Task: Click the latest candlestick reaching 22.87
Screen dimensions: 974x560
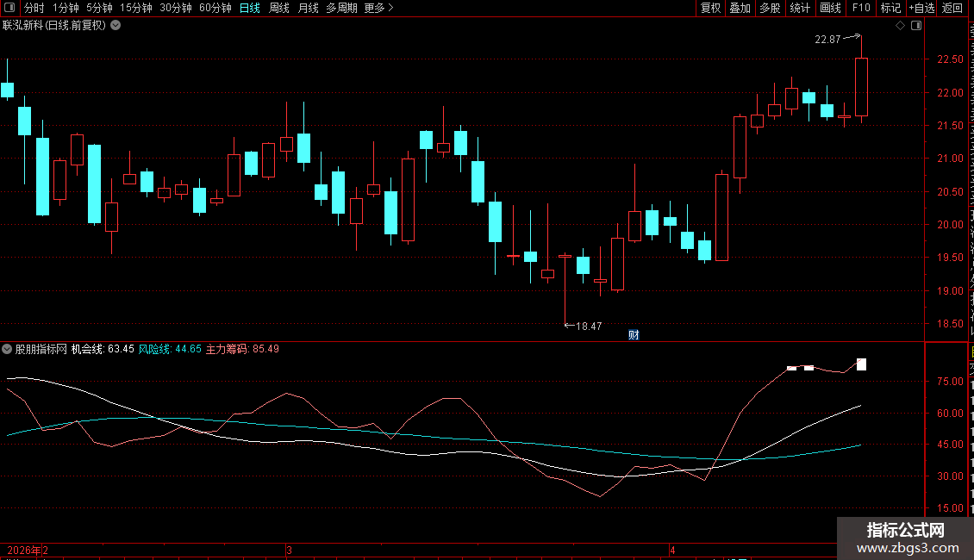Action: pos(861,87)
